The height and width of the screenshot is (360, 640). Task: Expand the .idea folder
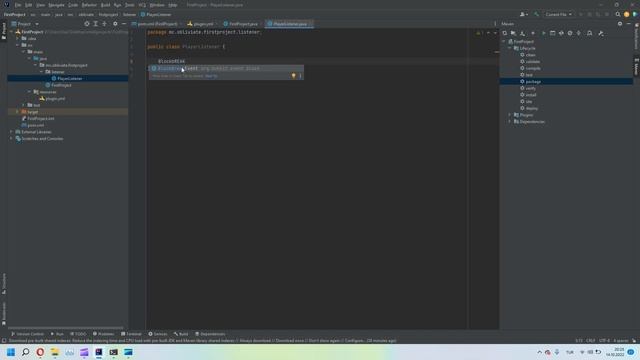coord(18,38)
